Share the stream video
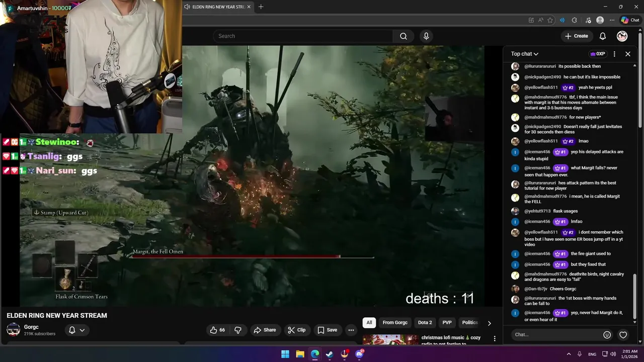 pyautogui.click(x=265, y=330)
